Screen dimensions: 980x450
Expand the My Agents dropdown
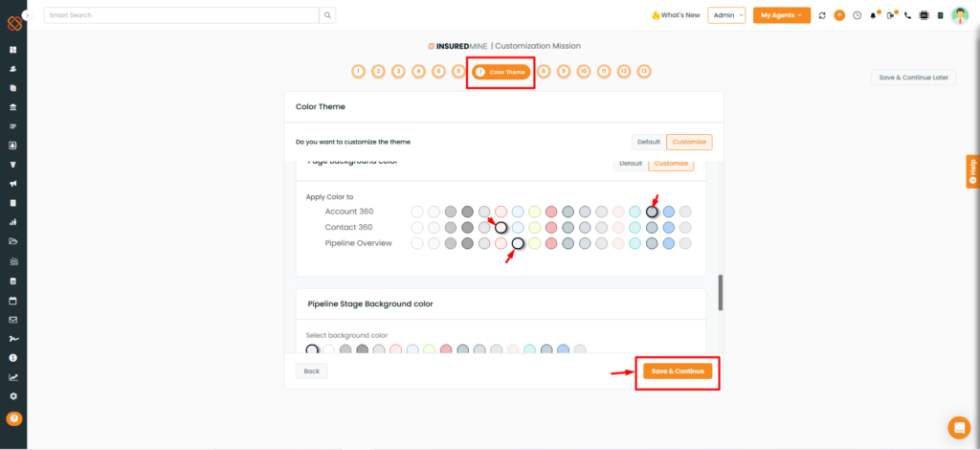tap(781, 15)
